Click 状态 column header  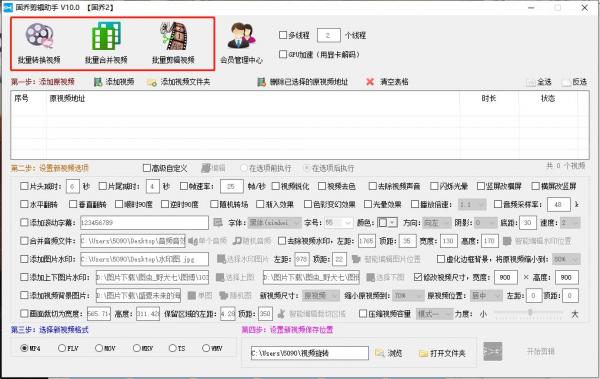(x=548, y=98)
